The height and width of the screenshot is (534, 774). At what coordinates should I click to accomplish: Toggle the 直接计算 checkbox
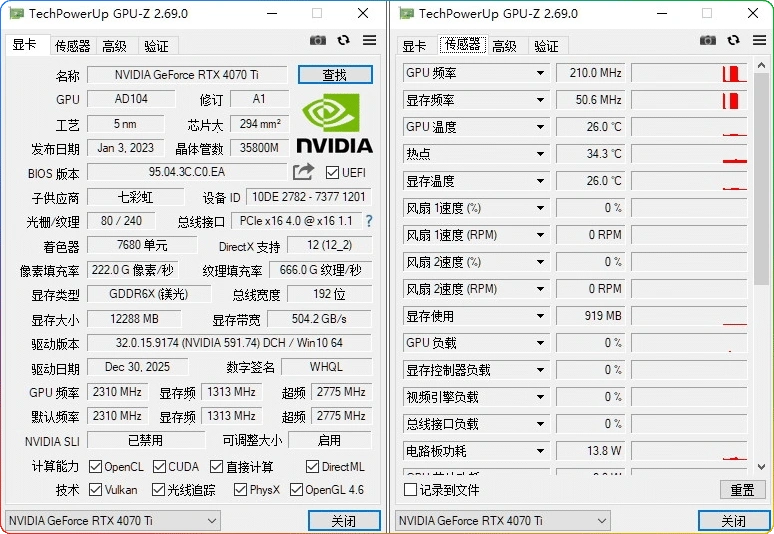coord(216,466)
